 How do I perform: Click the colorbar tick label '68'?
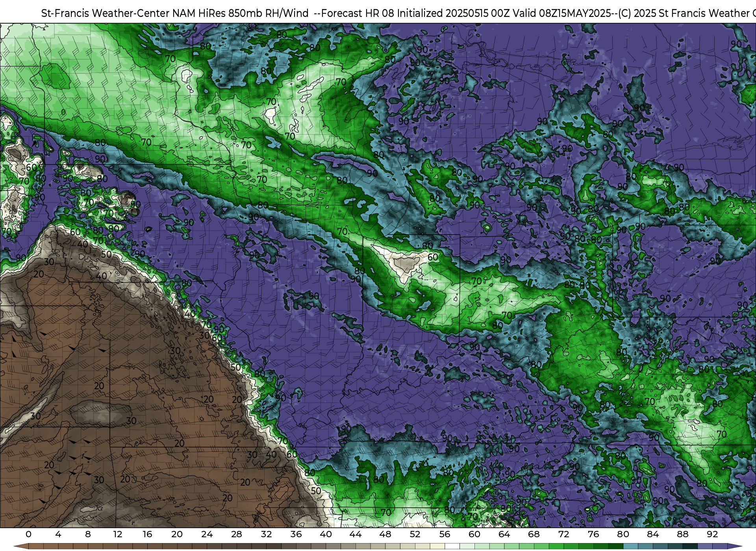(534, 534)
